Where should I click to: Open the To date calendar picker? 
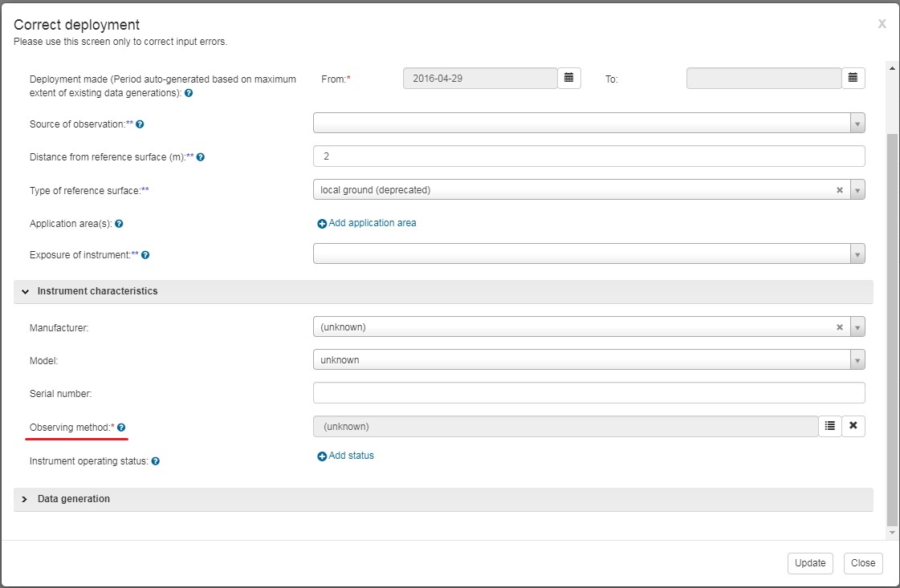pos(853,78)
